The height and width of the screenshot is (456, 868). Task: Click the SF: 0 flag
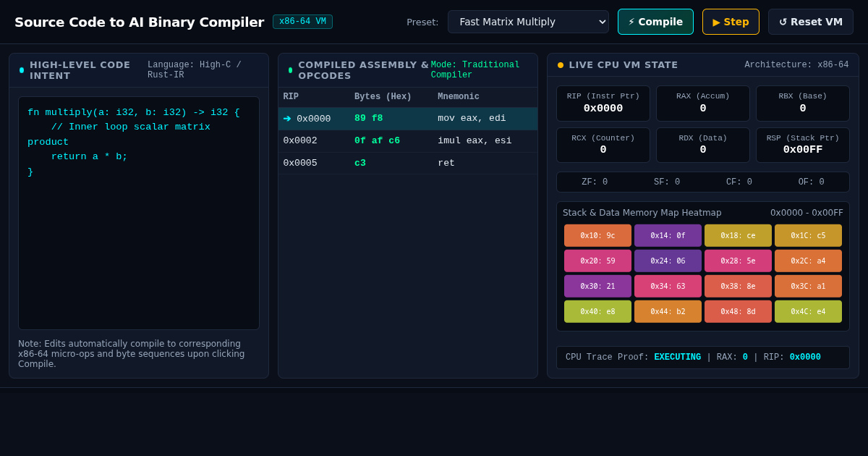pos(667,182)
